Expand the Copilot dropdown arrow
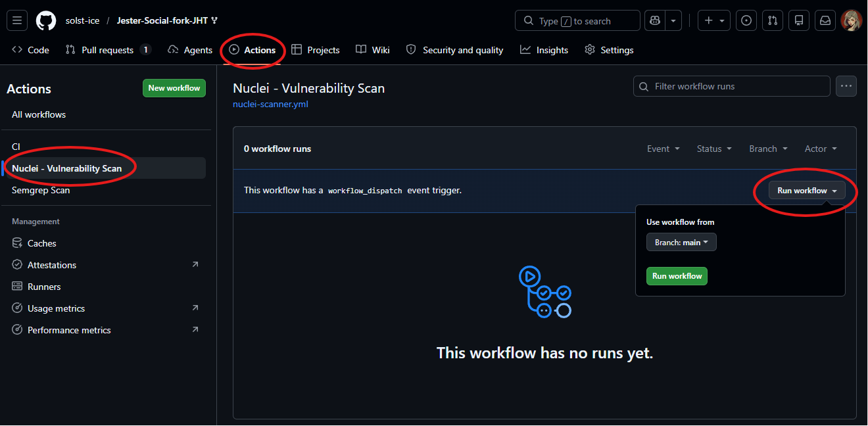Viewport: 868px width, 426px height. (673, 20)
